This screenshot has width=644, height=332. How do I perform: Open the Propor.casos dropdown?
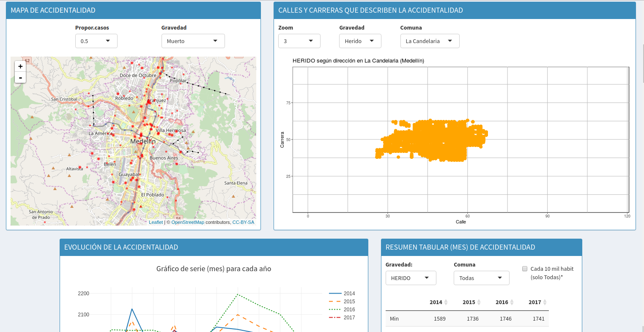pos(96,41)
